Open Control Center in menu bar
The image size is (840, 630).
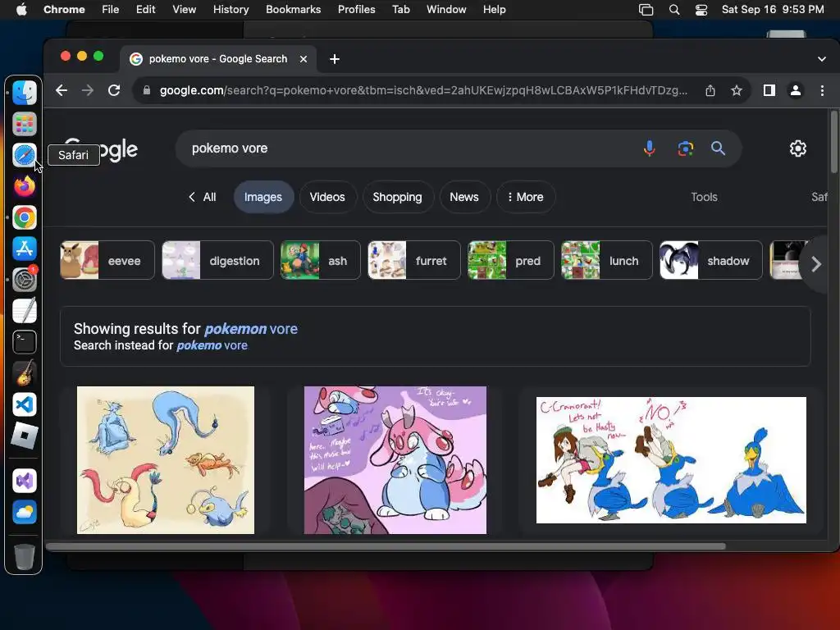pyautogui.click(x=701, y=10)
